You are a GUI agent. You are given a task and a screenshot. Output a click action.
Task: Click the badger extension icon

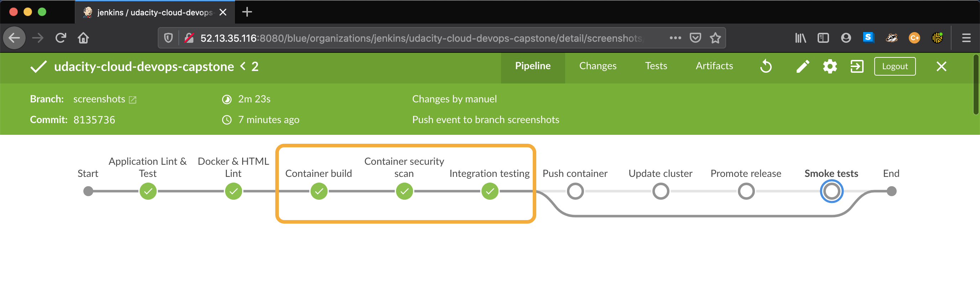pyautogui.click(x=891, y=38)
